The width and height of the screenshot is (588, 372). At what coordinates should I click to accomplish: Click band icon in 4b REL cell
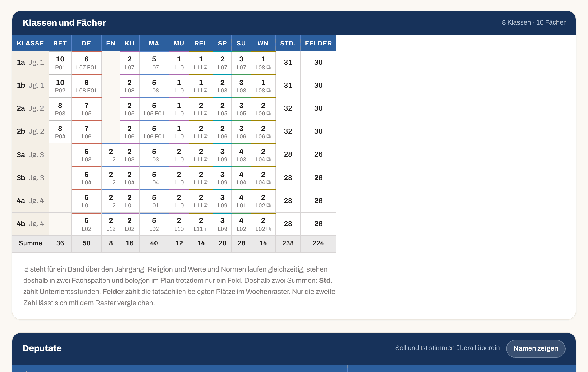pyautogui.click(x=206, y=229)
